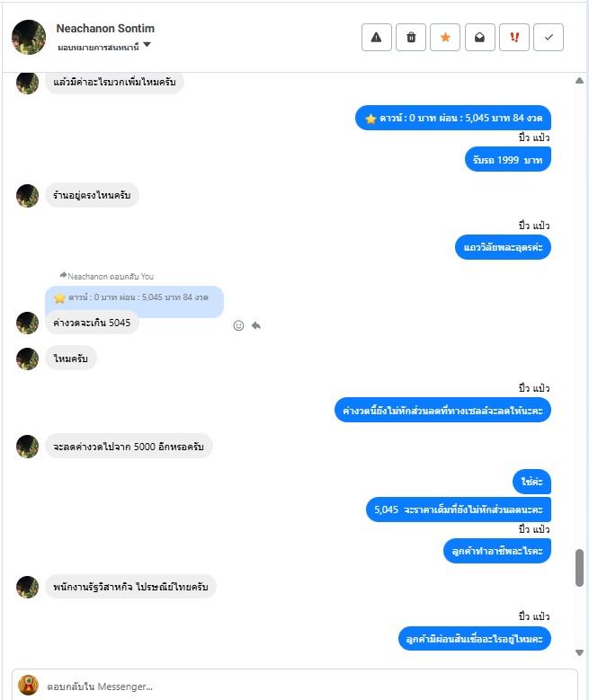589x700 pixels.
Task: Click the page avatar beside reply box
Action: coord(28,686)
